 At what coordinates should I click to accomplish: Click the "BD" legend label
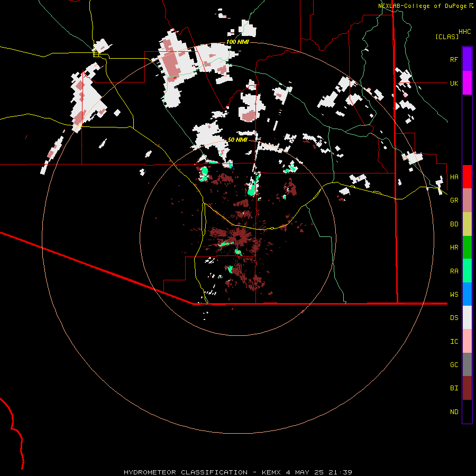[x=454, y=224]
